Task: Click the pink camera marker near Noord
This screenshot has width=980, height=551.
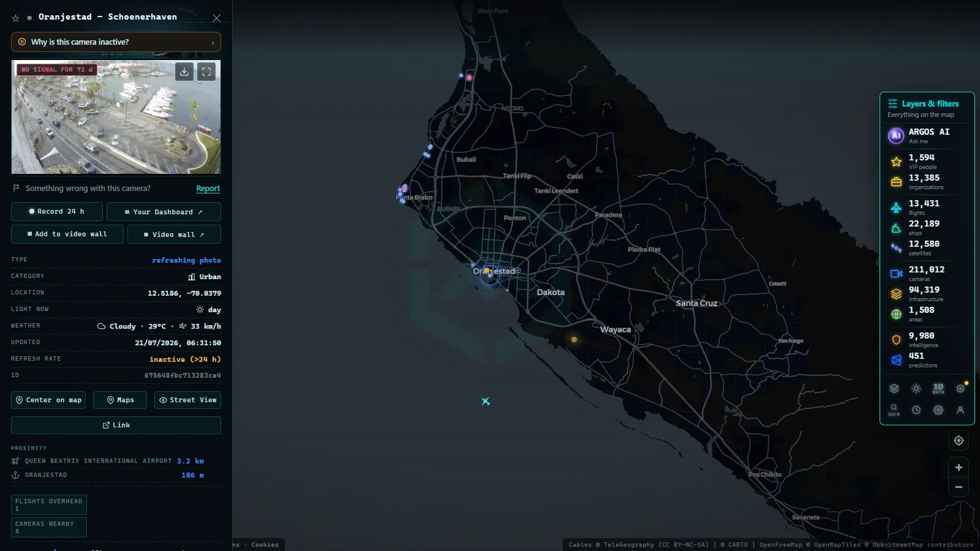Action: click(x=470, y=78)
